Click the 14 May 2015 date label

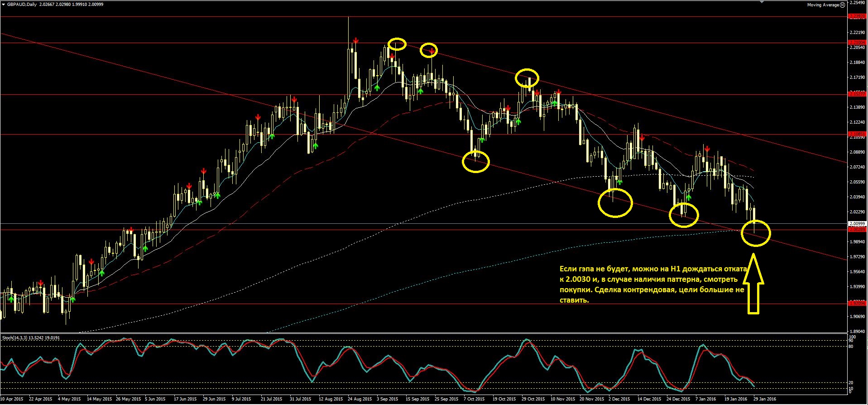pyautogui.click(x=99, y=399)
